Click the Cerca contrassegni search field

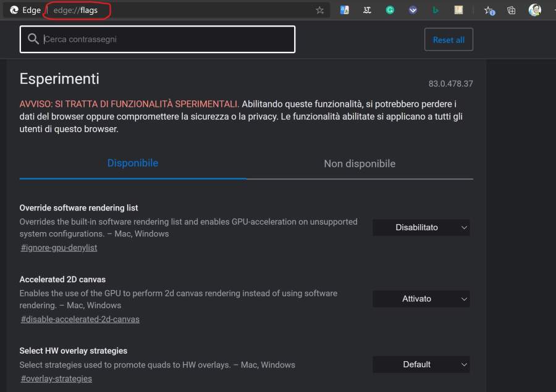167,40
